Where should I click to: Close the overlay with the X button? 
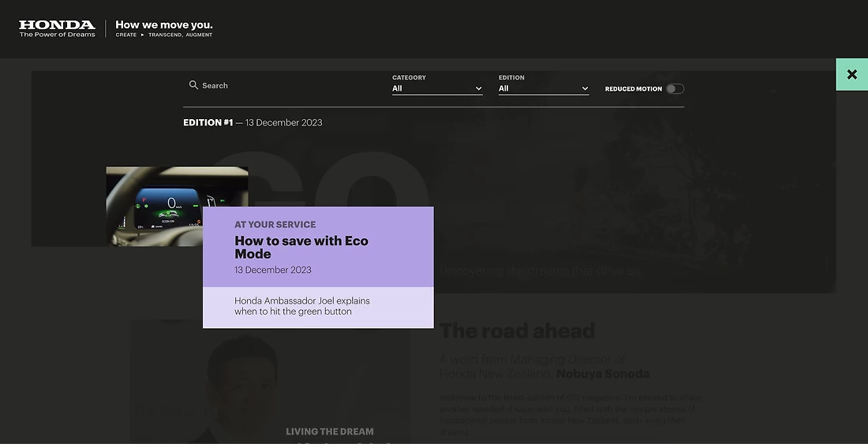(x=851, y=74)
